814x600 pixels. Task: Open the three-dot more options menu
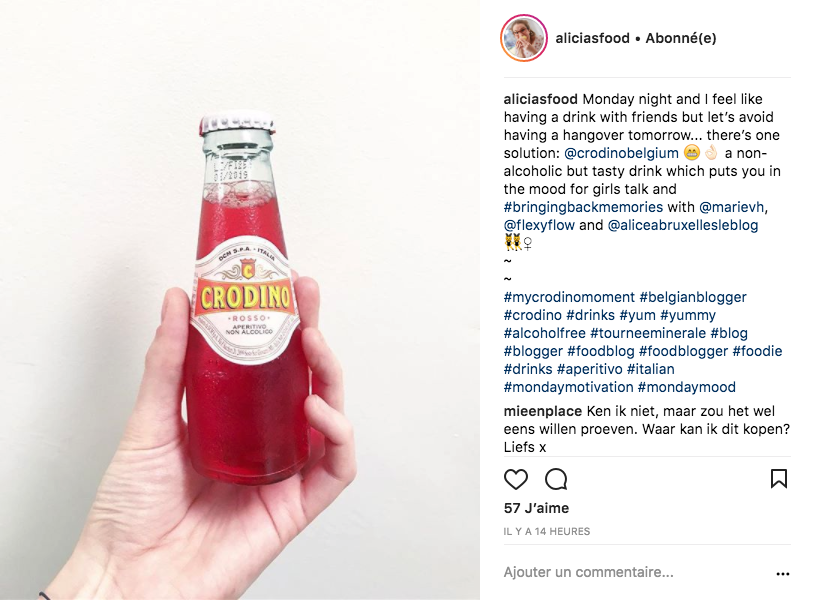(x=783, y=574)
